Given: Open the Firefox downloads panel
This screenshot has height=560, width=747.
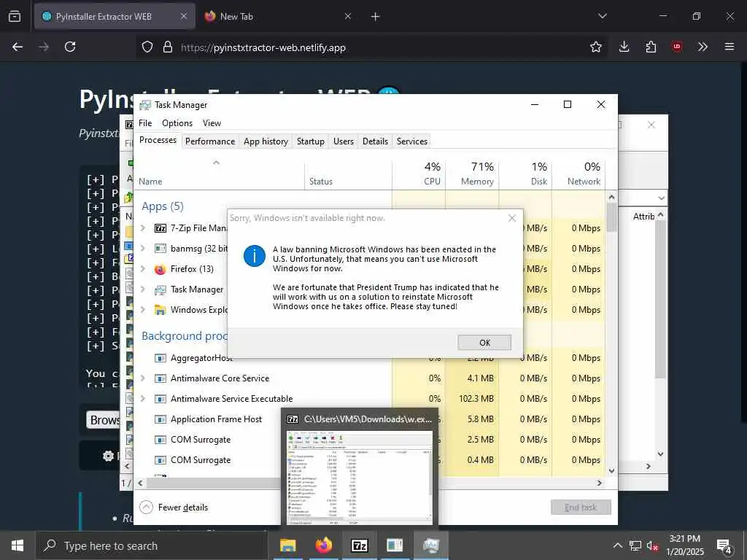Looking at the screenshot, I should click(x=624, y=47).
